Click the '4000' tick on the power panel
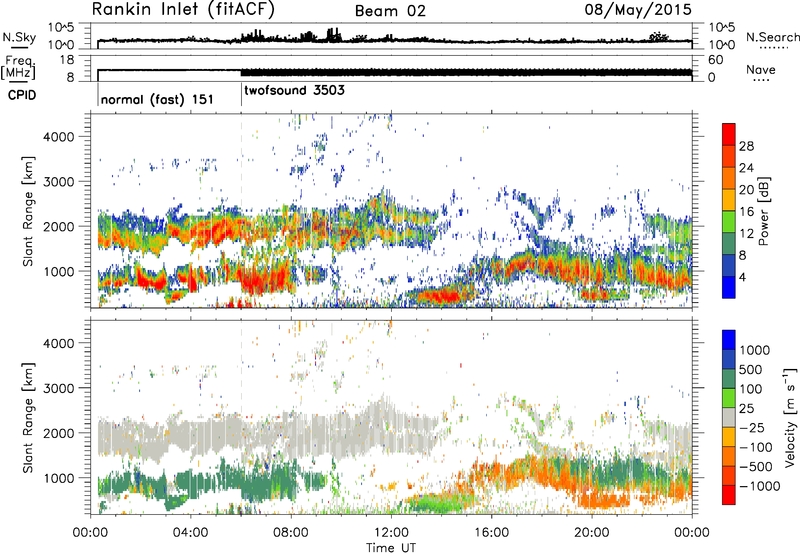This screenshot has width=800, height=554. (59, 137)
